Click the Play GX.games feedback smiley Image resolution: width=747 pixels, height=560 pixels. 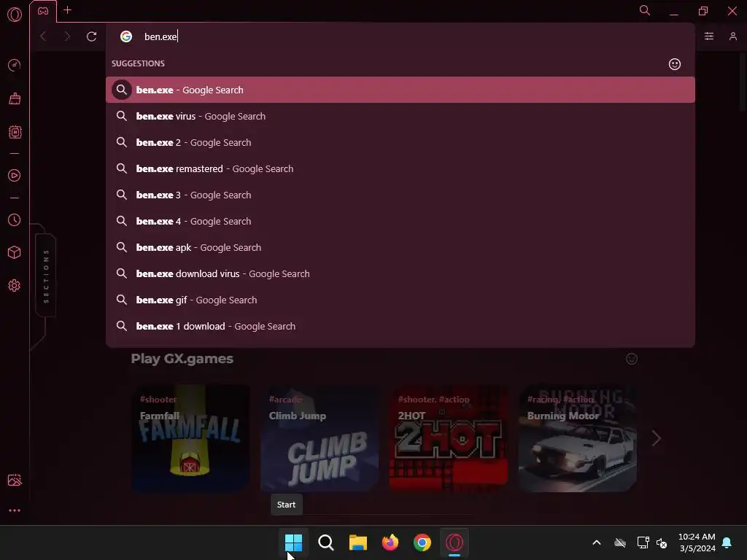tap(631, 359)
